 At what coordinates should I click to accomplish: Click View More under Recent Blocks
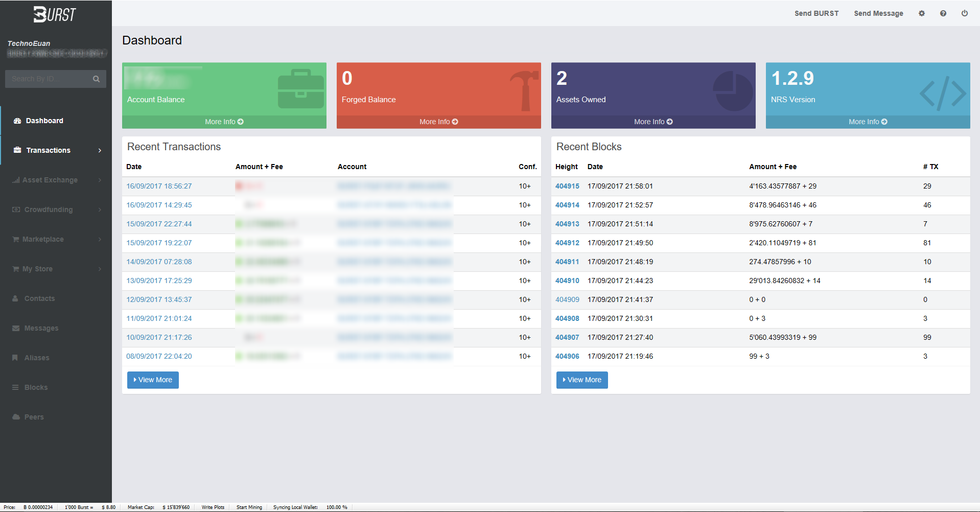[582, 380]
